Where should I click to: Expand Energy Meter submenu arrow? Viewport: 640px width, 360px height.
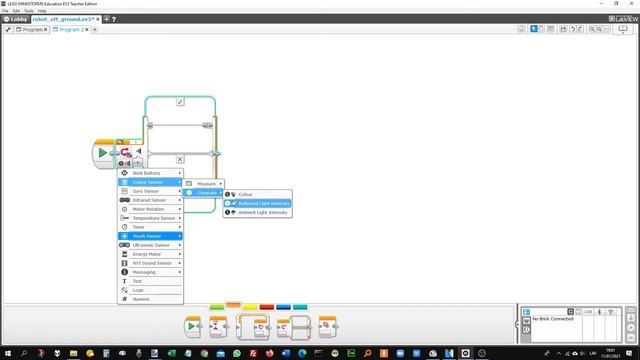point(180,254)
